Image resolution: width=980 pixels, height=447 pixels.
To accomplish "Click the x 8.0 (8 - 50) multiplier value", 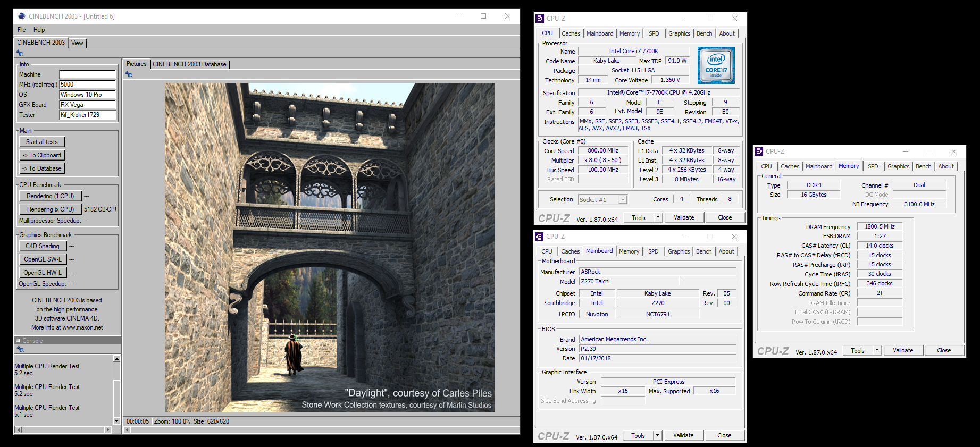I will [x=603, y=160].
